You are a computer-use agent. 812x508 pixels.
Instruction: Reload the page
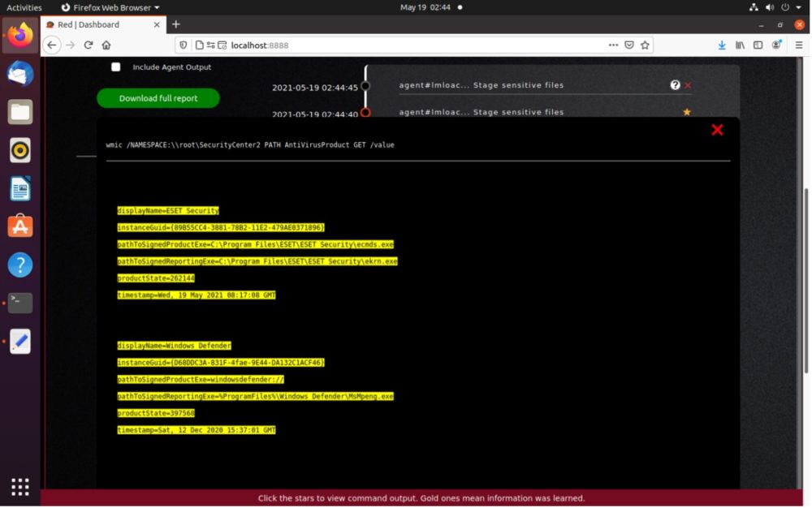point(89,45)
